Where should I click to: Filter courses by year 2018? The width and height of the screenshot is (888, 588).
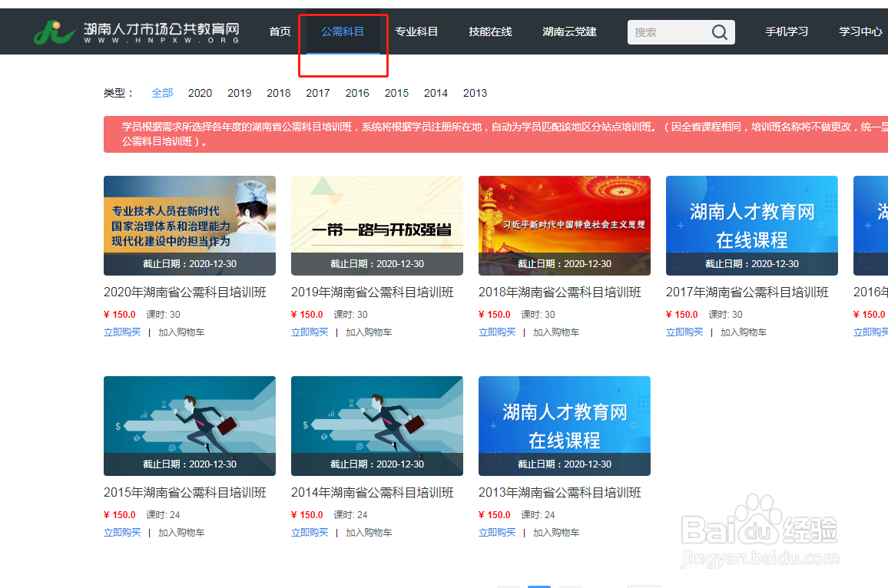click(x=279, y=93)
